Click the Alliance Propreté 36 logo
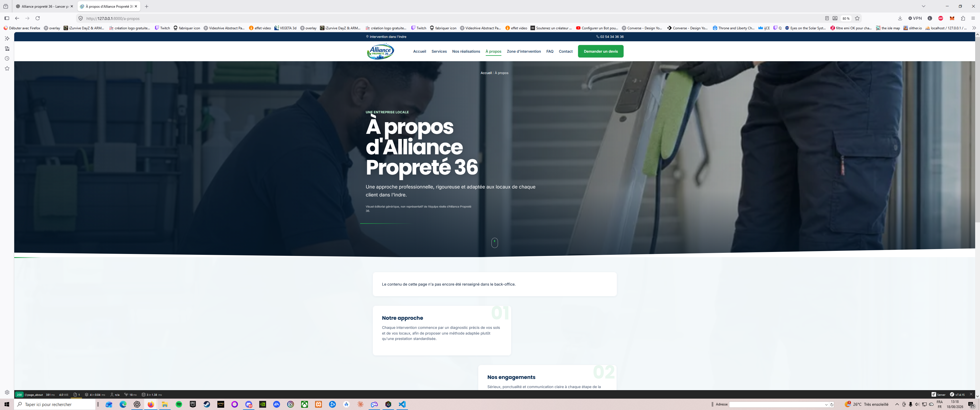The image size is (980, 410). coord(380,51)
